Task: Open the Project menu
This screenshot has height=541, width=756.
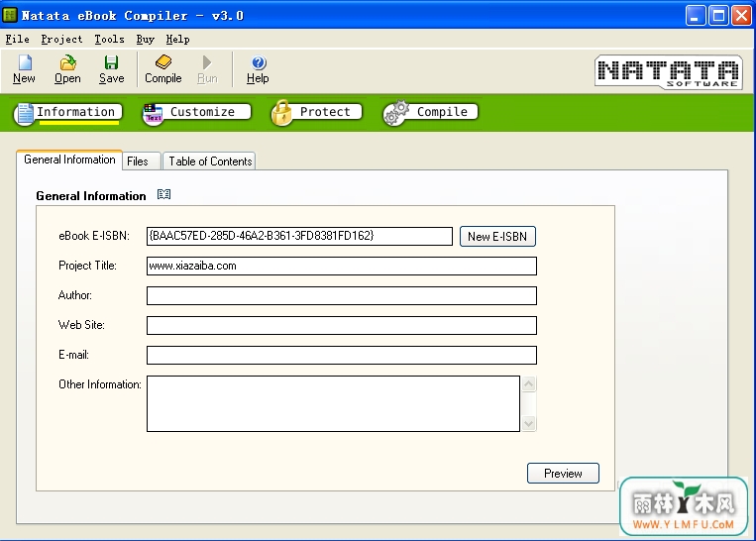Action: [x=61, y=39]
